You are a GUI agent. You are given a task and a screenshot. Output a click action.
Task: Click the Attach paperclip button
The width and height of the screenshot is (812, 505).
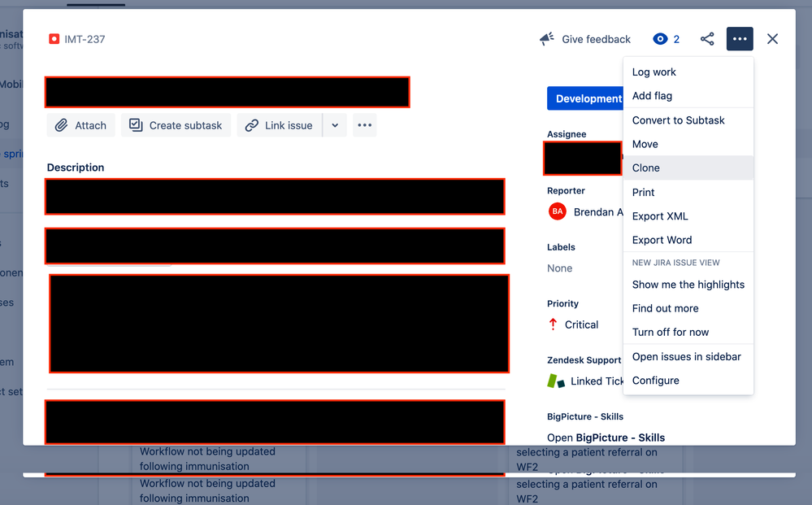pos(80,125)
